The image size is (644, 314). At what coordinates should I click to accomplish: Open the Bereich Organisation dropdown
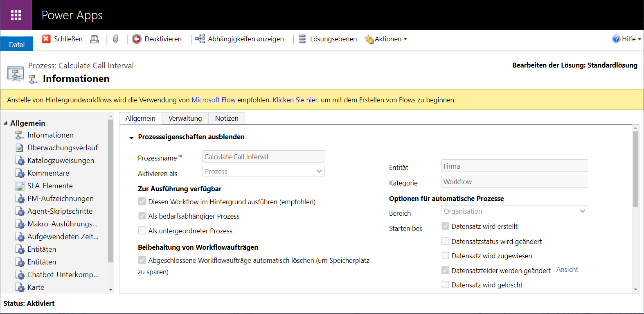click(x=515, y=211)
